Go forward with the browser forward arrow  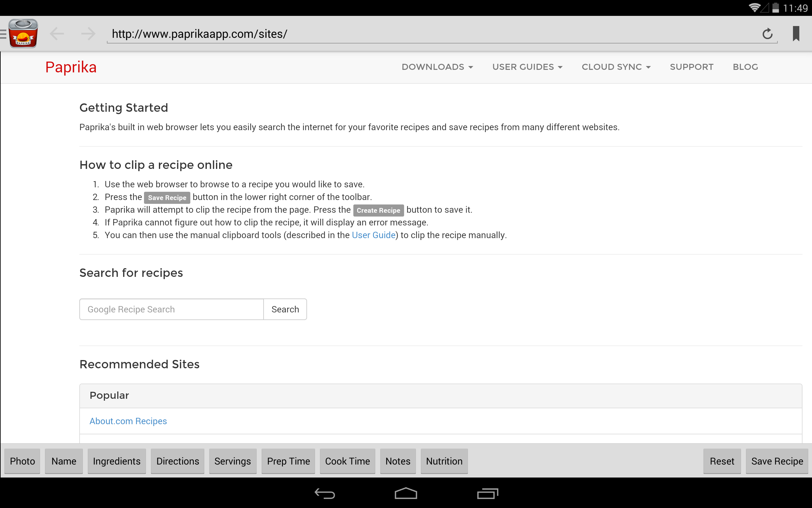(88, 34)
